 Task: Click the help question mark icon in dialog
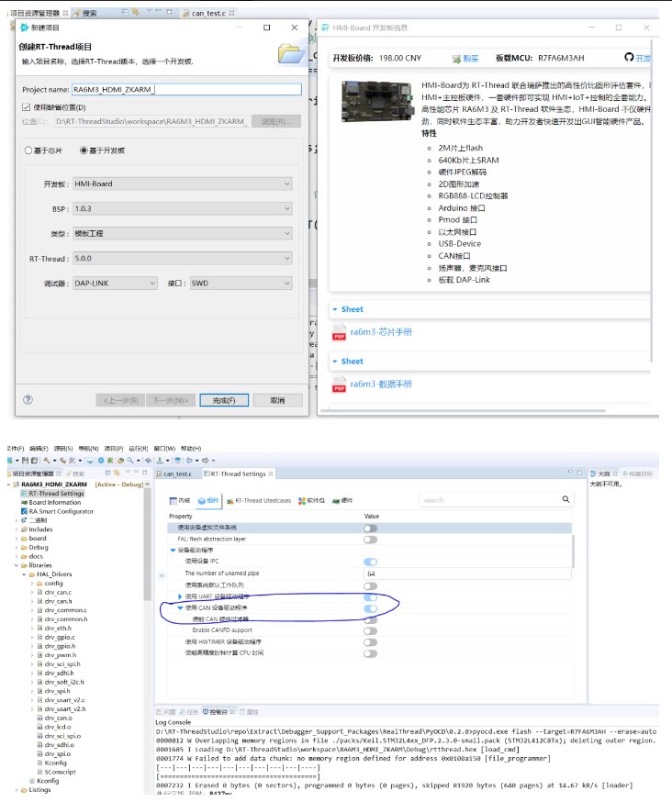(28, 400)
